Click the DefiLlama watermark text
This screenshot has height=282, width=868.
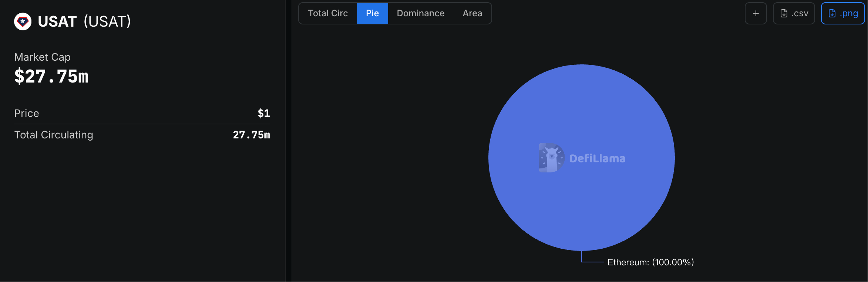(x=597, y=159)
